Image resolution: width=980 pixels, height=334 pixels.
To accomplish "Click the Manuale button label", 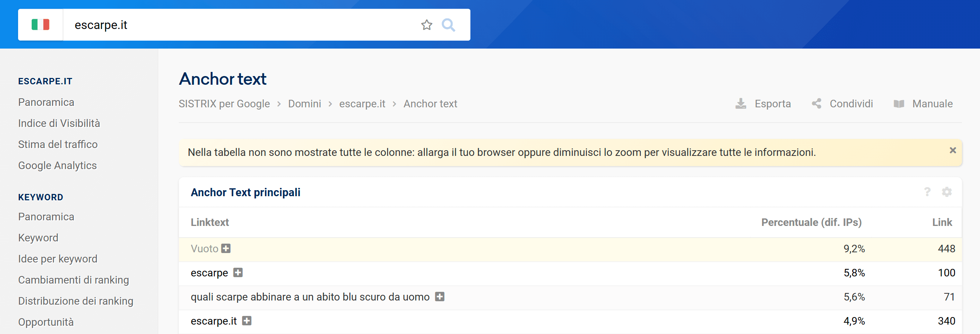I will click(932, 104).
